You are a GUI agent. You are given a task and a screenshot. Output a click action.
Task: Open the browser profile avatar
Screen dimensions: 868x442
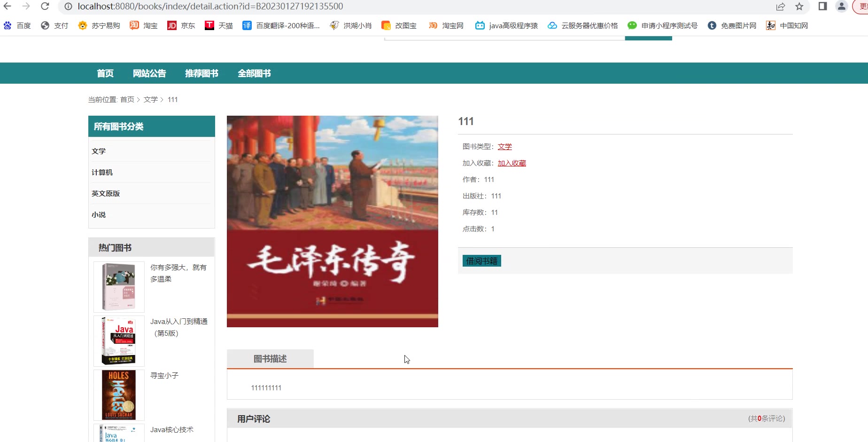click(x=842, y=6)
